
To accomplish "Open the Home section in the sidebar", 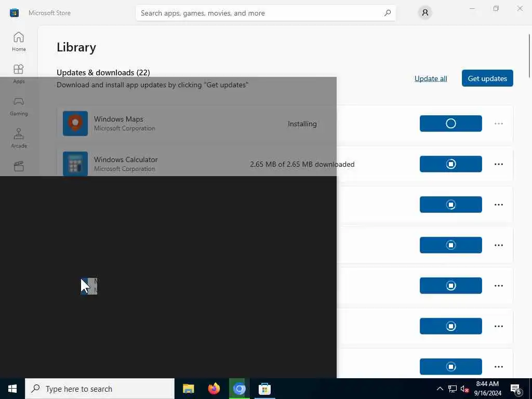I will [x=19, y=42].
